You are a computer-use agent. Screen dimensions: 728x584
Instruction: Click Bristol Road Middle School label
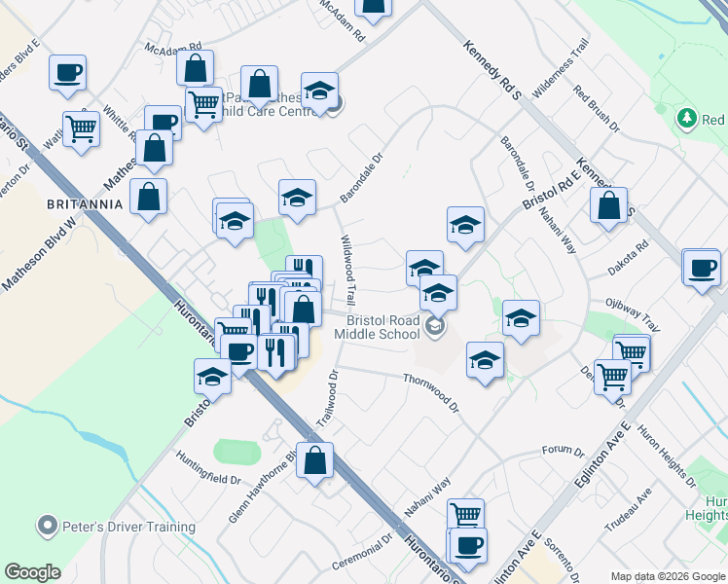tap(377, 327)
